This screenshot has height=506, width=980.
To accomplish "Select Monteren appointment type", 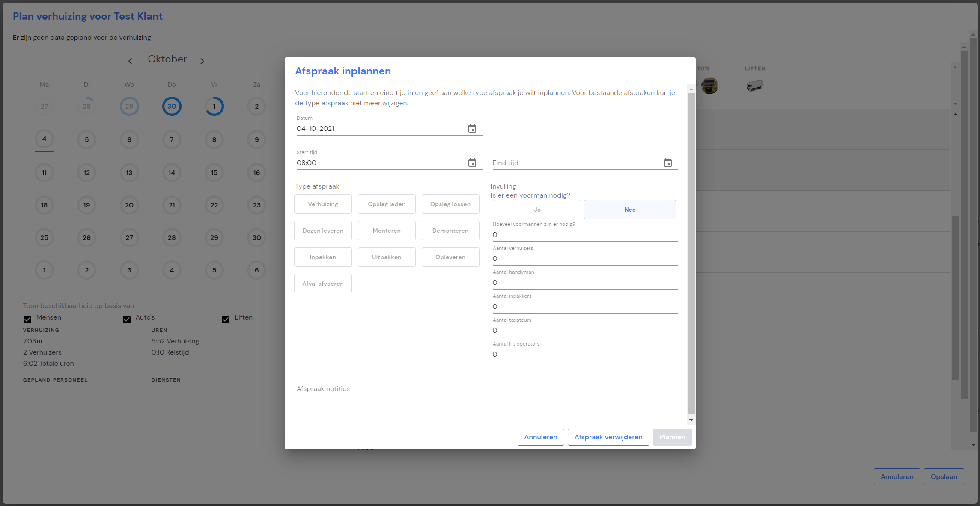I will [387, 231].
